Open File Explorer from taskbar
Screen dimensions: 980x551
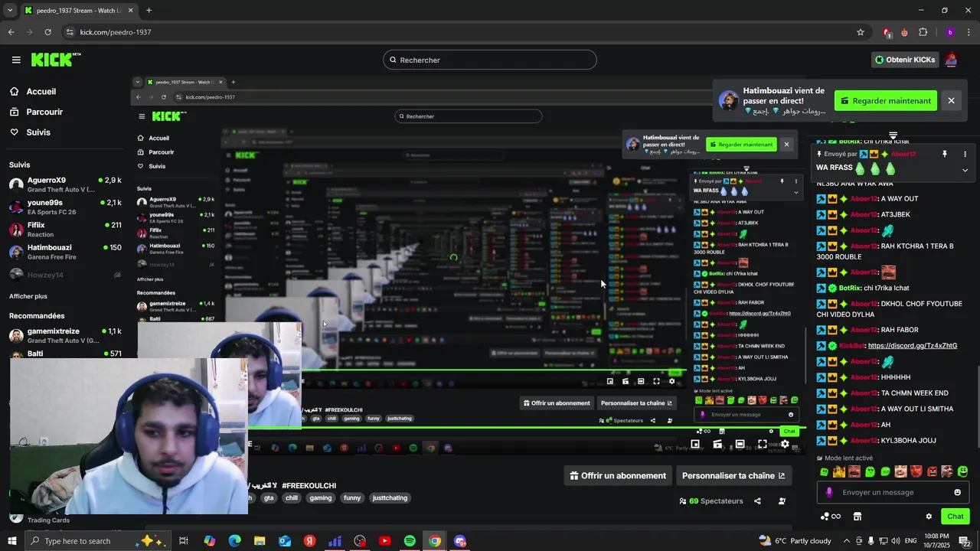pyautogui.click(x=260, y=541)
